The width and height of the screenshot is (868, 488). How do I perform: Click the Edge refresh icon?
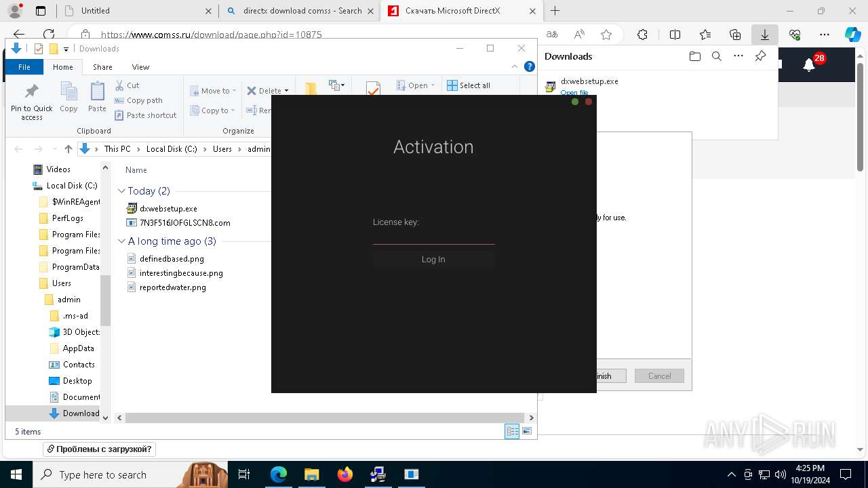49,35
